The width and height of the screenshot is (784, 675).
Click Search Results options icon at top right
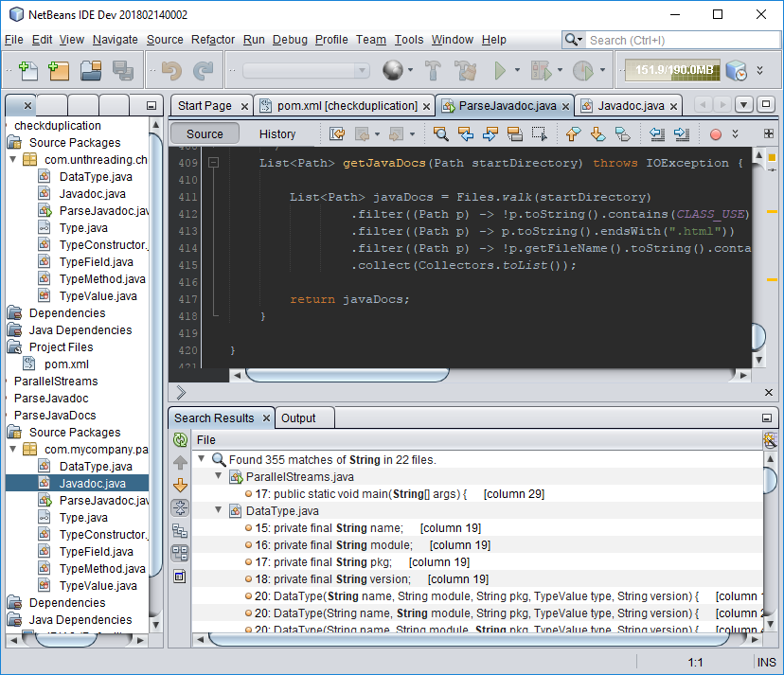pos(770,440)
